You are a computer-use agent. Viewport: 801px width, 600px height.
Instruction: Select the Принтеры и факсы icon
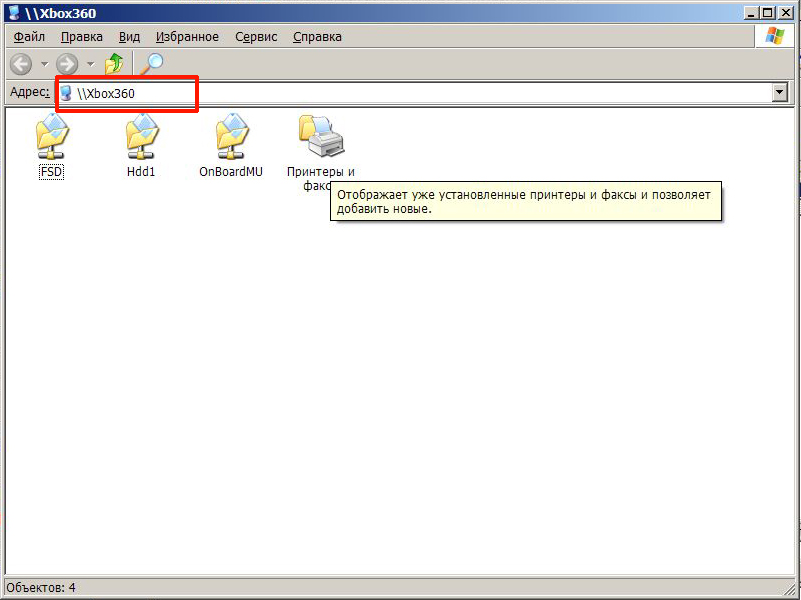pyautogui.click(x=321, y=140)
